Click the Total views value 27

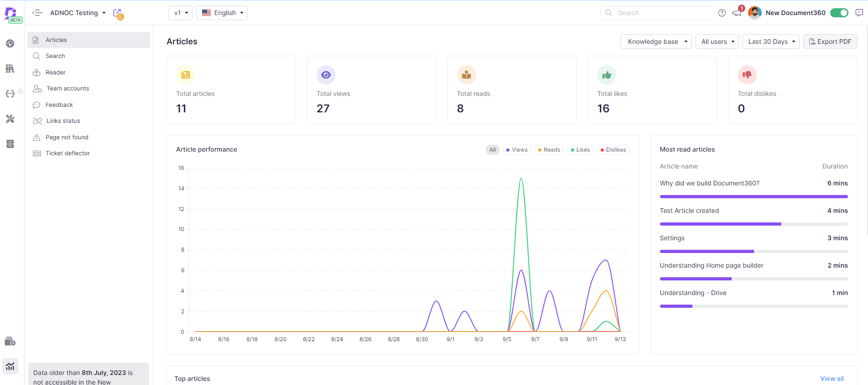pos(323,109)
